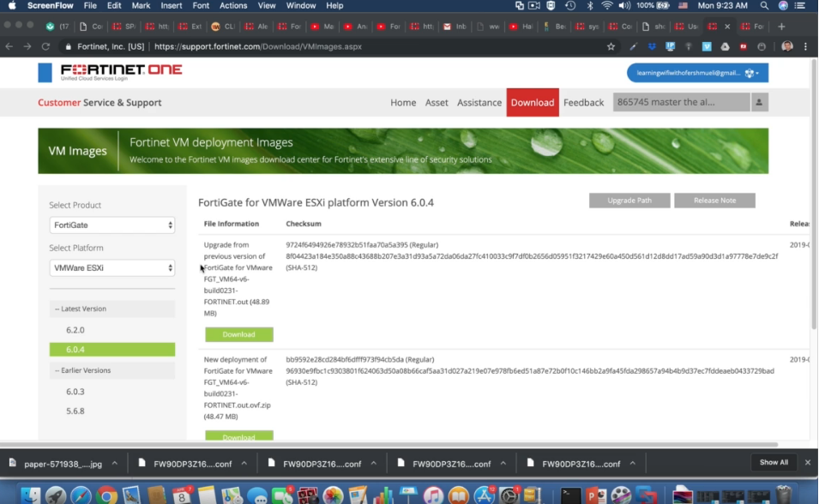Click the Upgrade Path button

[629, 201]
